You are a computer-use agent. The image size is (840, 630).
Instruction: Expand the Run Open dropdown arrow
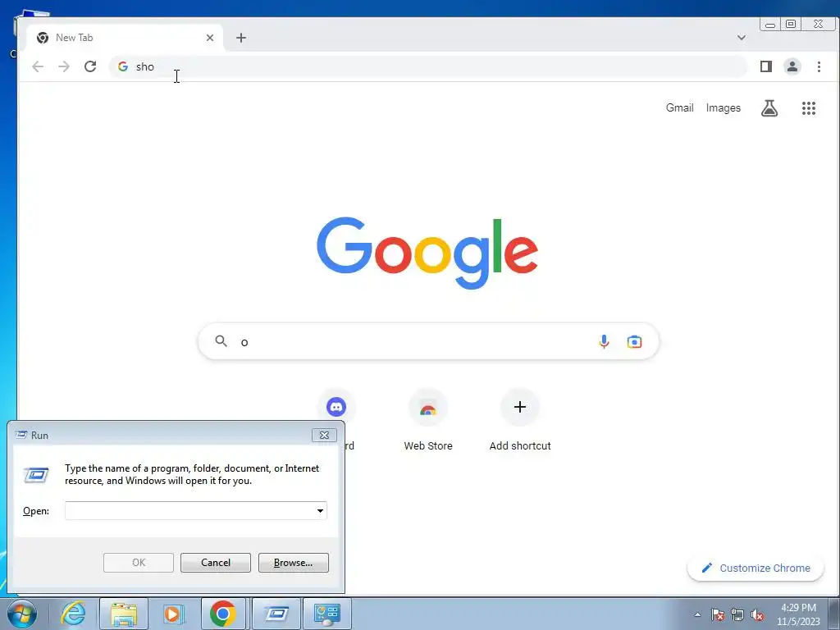(320, 510)
